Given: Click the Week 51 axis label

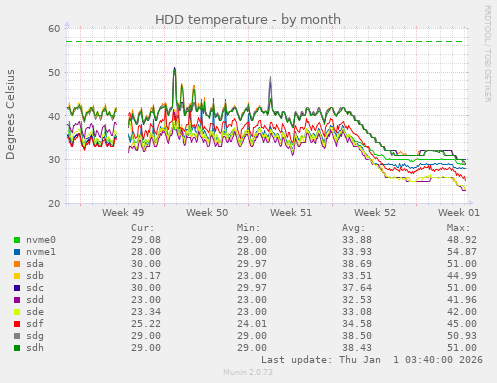Looking at the screenshot, I should tap(291, 212).
